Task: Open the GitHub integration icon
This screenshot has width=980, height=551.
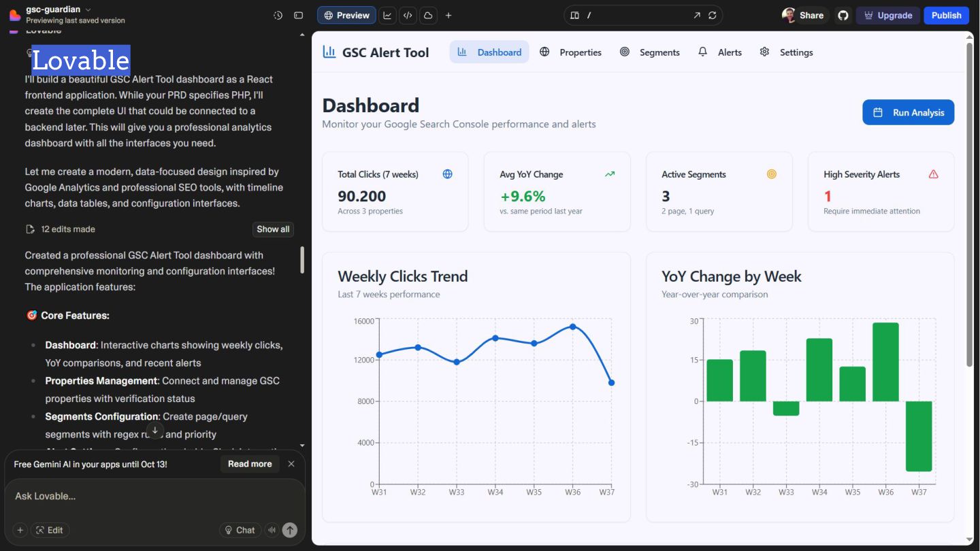Action: (x=843, y=15)
